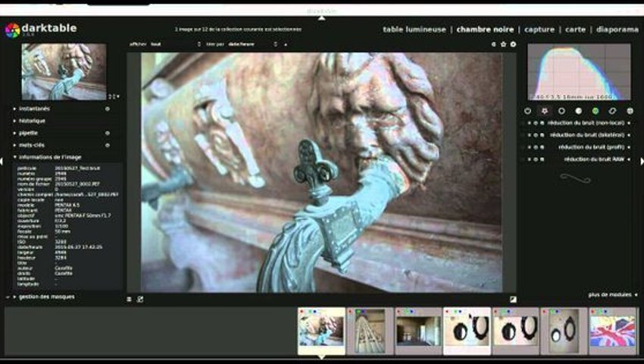Screen dimensions: 644x364
Task: Collapse the bottom filmstrip arrow
Action: click(321, 357)
